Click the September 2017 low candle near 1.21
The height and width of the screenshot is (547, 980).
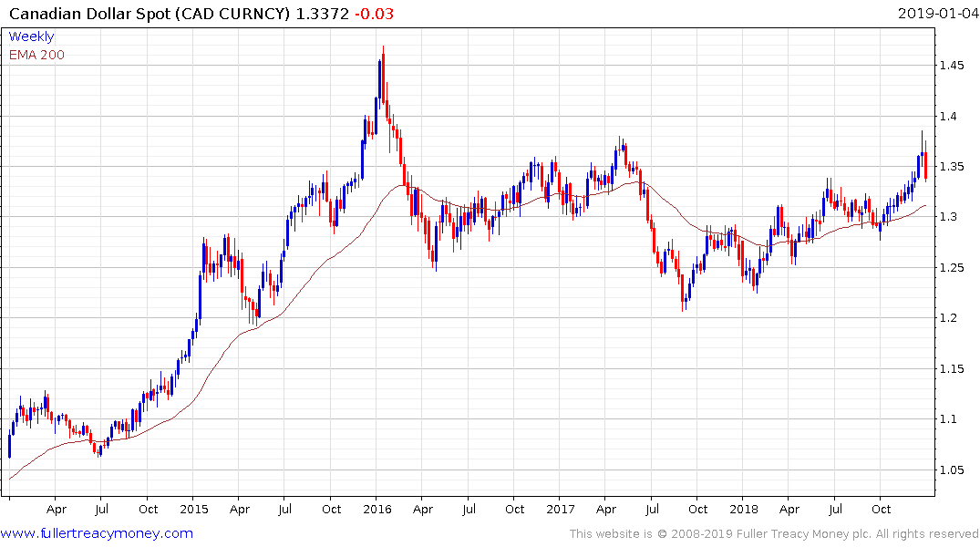pyautogui.click(x=683, y=291)
